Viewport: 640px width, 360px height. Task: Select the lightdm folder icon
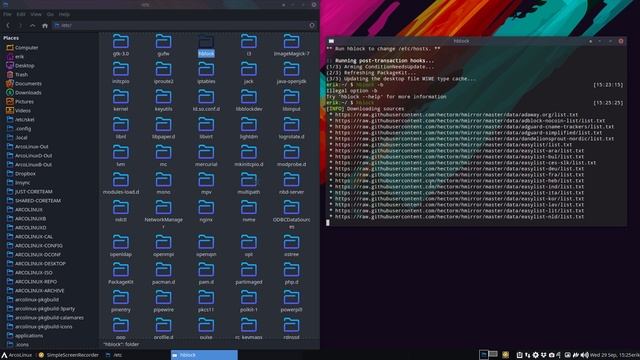coord(249,125)
